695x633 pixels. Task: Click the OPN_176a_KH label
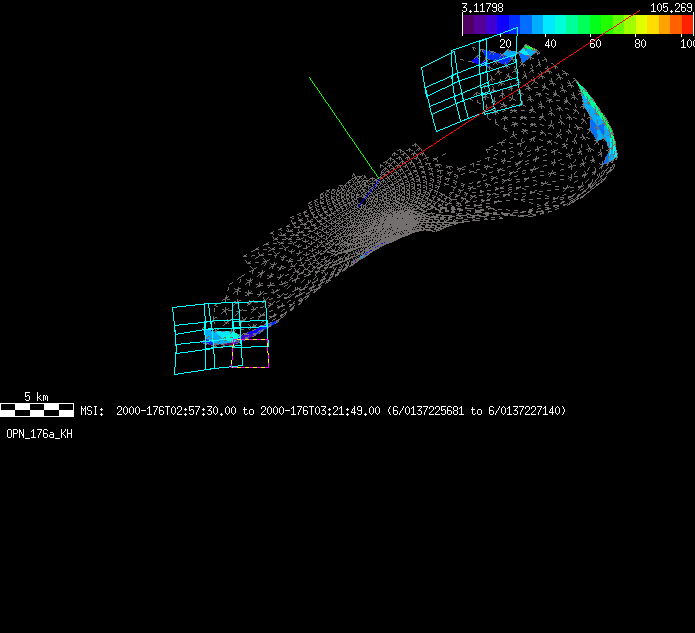pyautogui.click(x=39, y=434)
